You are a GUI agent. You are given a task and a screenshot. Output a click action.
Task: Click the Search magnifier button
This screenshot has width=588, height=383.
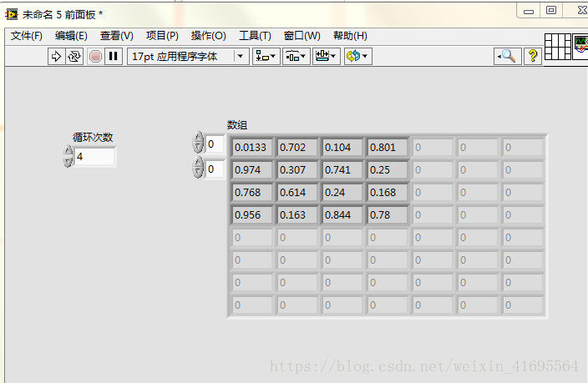[507, 57]
